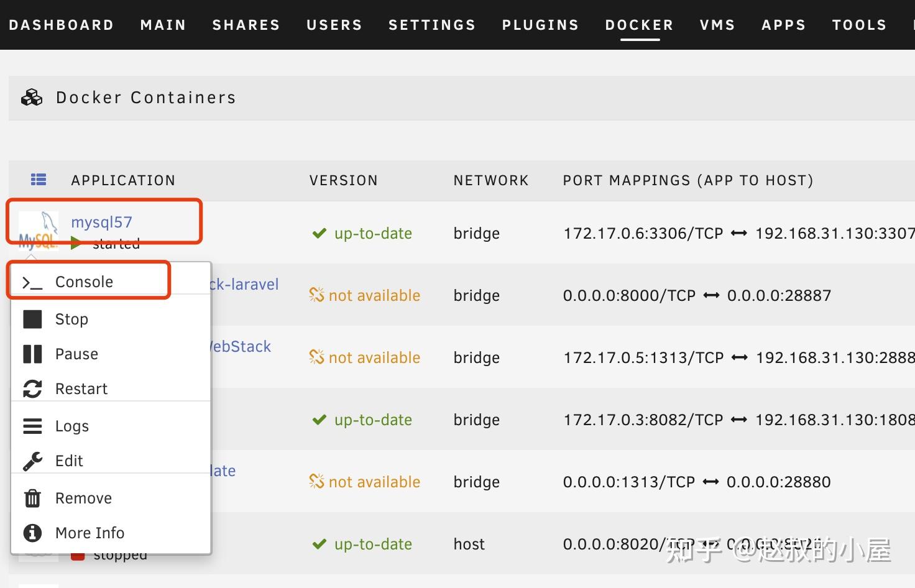Click the Console terminal prompt icon
The image size is (915, 588).
32,283
